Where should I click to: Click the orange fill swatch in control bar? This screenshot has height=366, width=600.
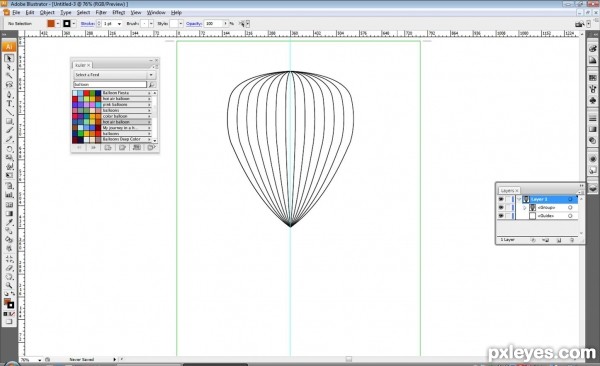click(x=51, y=24)
